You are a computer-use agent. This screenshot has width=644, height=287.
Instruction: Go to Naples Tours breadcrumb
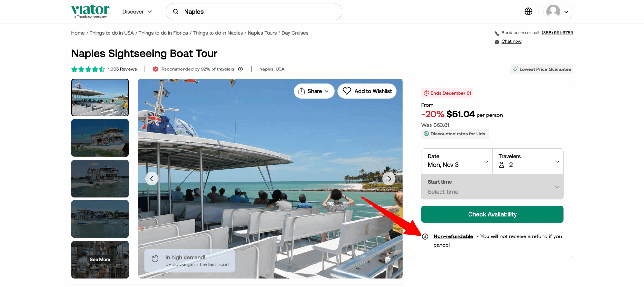(x=262, y=33)
